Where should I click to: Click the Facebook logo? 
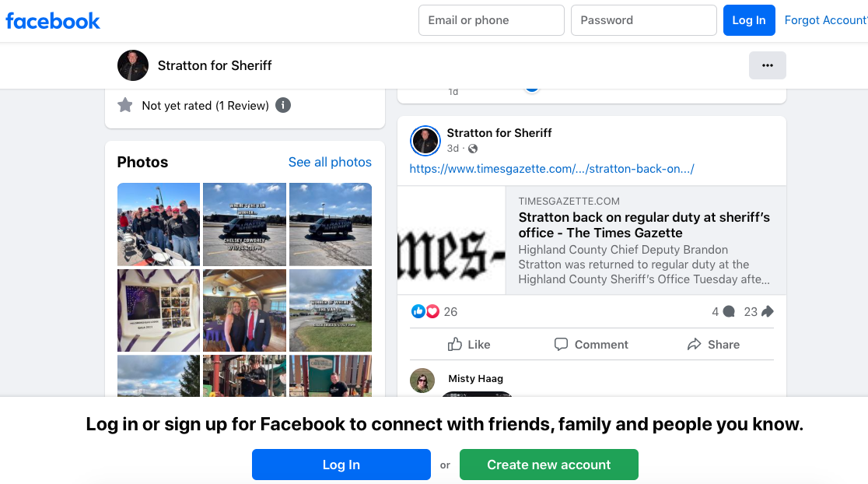(x=53, y=21)
